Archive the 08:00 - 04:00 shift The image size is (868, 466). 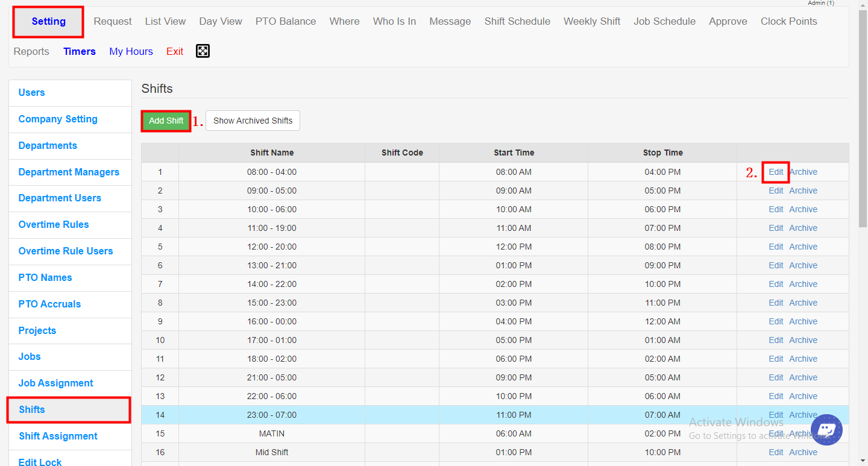click(x=803, y=172)
